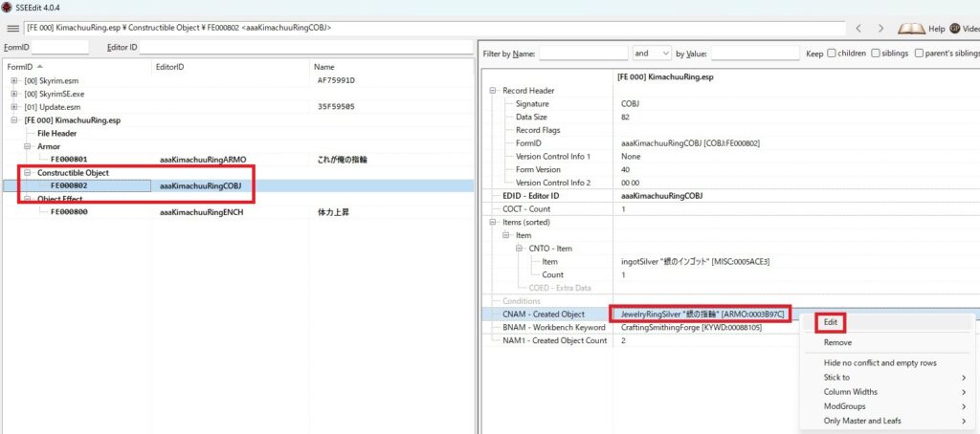980x434 pixels.
Task: Click the Filter by Name input field
Action: click(x=582, y=54)
